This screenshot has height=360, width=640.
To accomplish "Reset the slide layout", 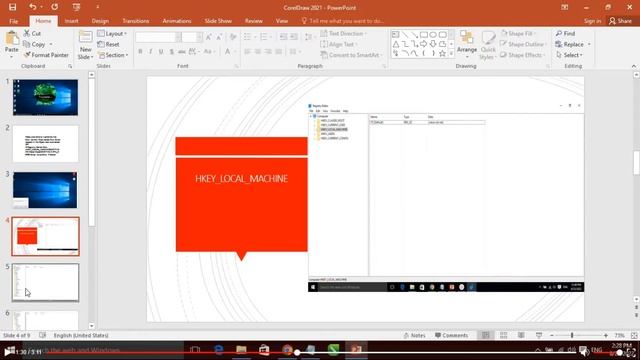I will (109, 44).
